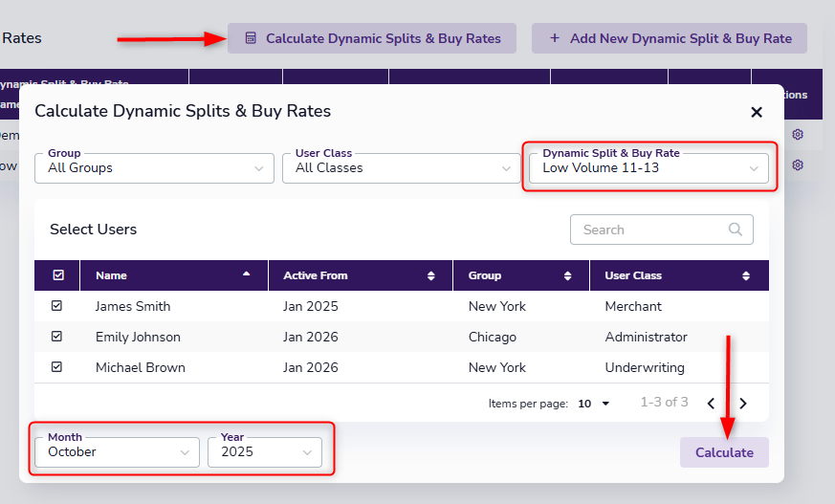Go to previous page of users
This screenshot has height=504, width=835.
pos(711,404)
